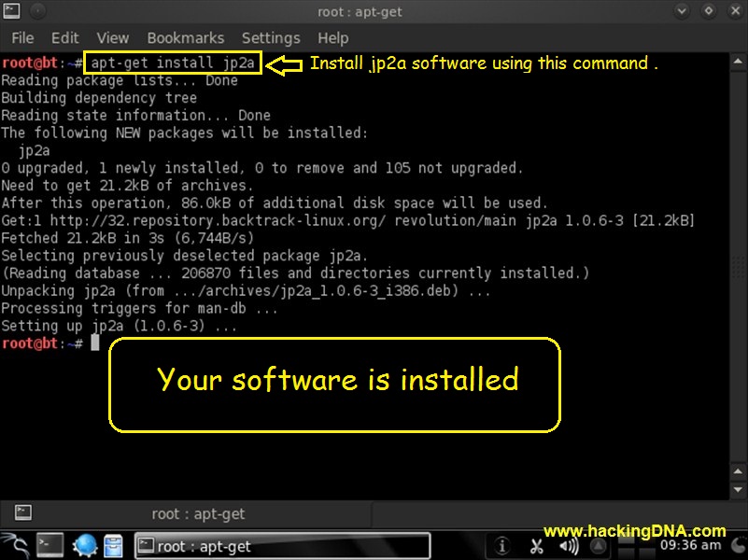Open the Settings dropdown menu
Image resolution: width=748 pixels, height=560 pixels.
271,37
